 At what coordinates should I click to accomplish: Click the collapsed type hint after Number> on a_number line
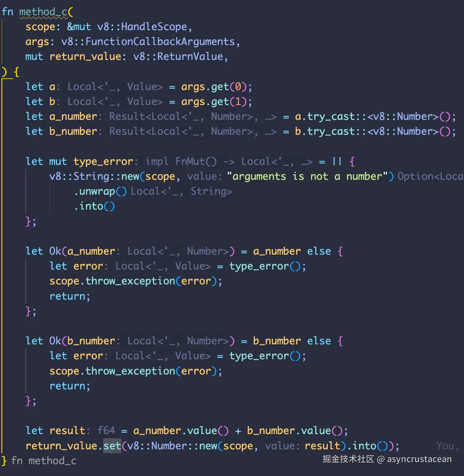(x=270, y=117)
